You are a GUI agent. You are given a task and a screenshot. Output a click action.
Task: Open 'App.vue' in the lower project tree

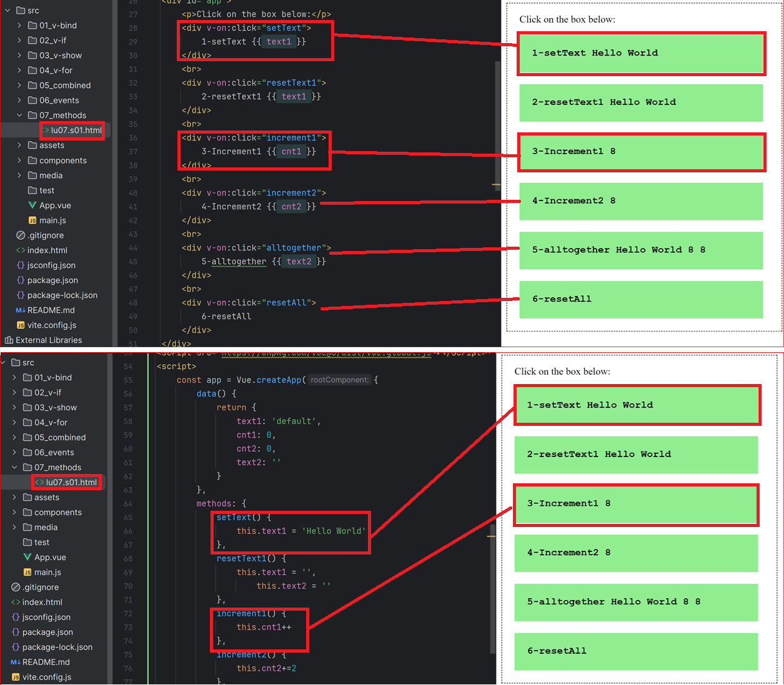(x=50, y=558)
